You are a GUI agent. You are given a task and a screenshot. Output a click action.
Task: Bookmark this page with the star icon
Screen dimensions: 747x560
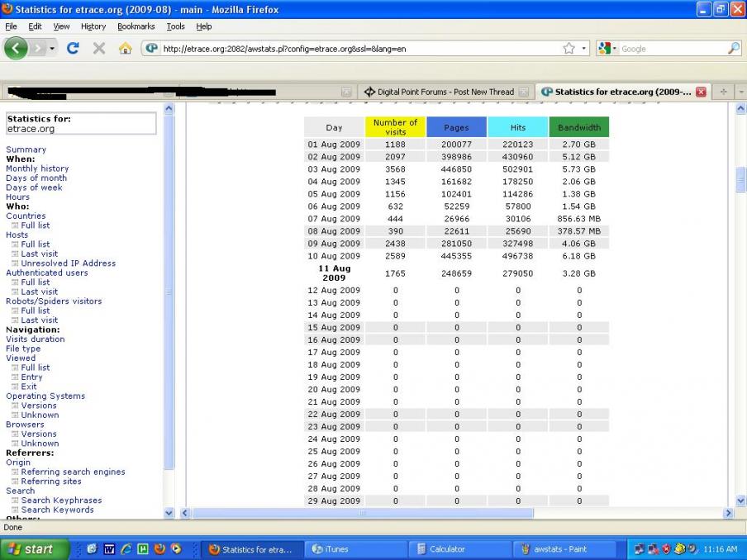(x=569, y=49)
